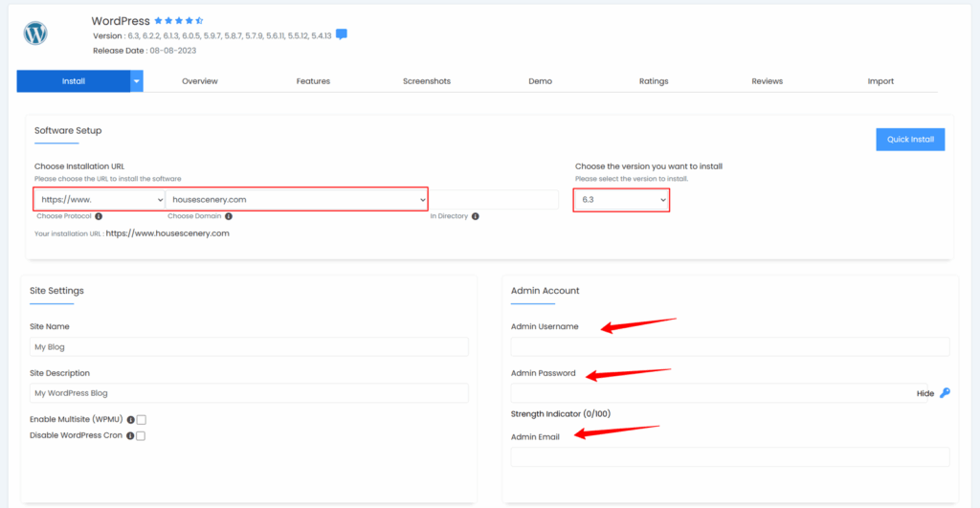This screenshot has height=508, width=980.
Task: Click the chat bubble icon beside versions
Action: coord(342,35)
